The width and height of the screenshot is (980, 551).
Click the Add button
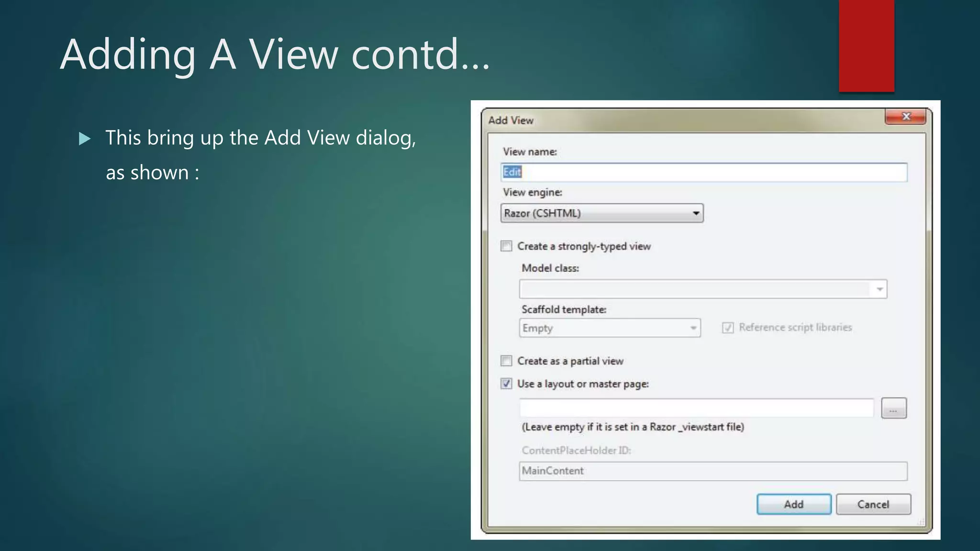click(x=794, y=504)
